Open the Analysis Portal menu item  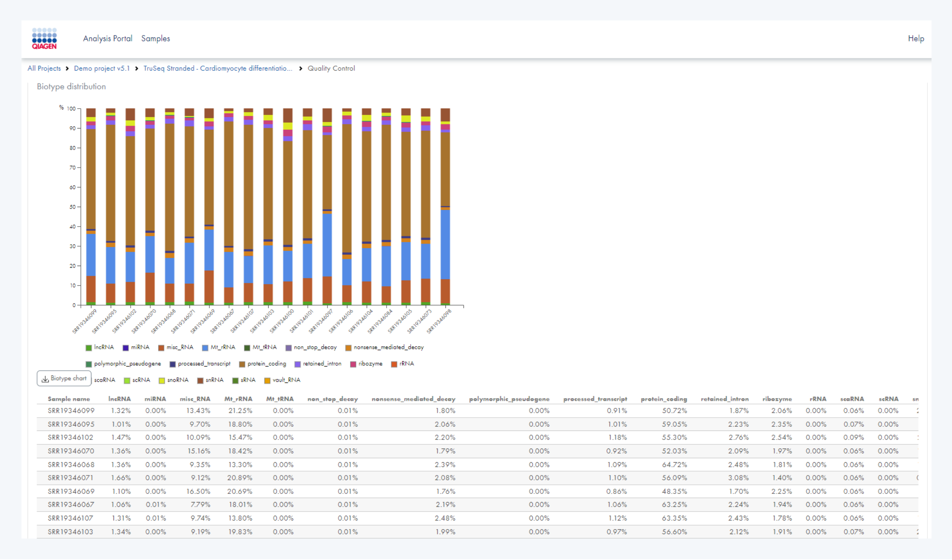point(108,38)
